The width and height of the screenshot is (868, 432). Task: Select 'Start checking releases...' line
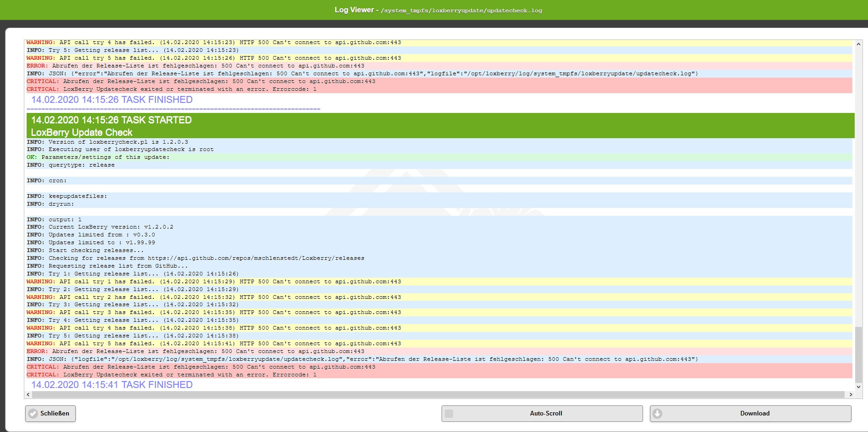439,250
